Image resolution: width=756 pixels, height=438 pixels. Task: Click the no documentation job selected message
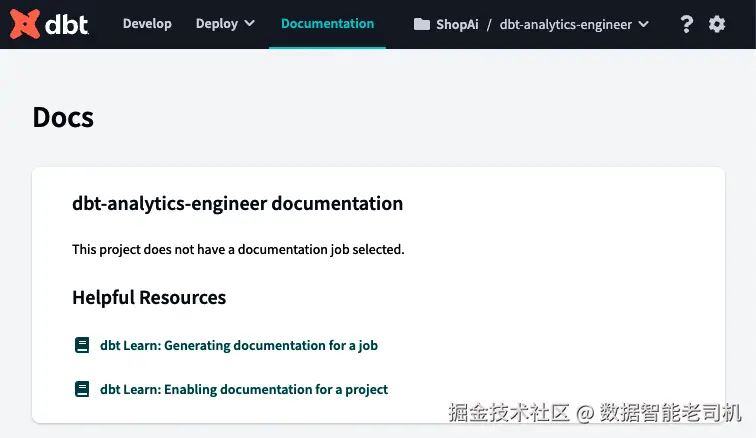(238, 249)
